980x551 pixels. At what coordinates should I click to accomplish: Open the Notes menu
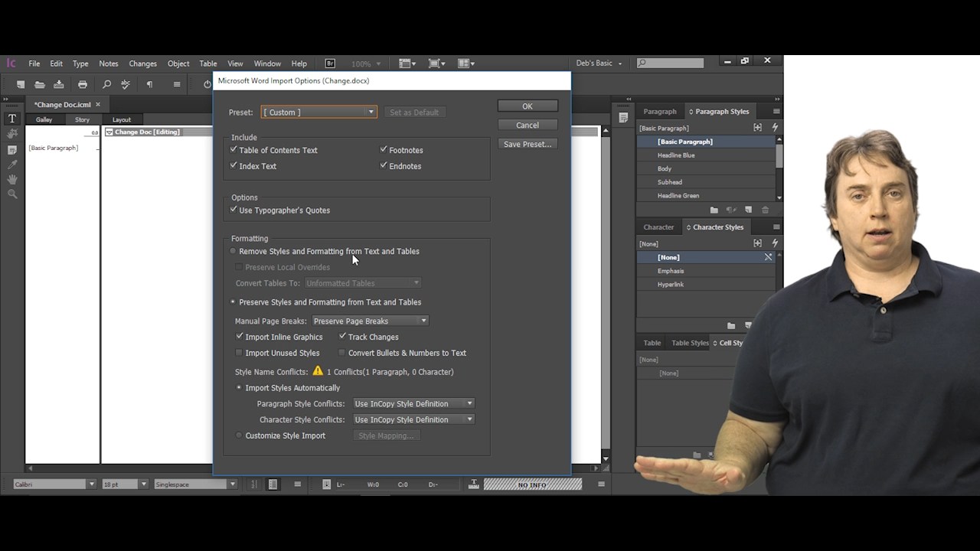click(109, 64)
